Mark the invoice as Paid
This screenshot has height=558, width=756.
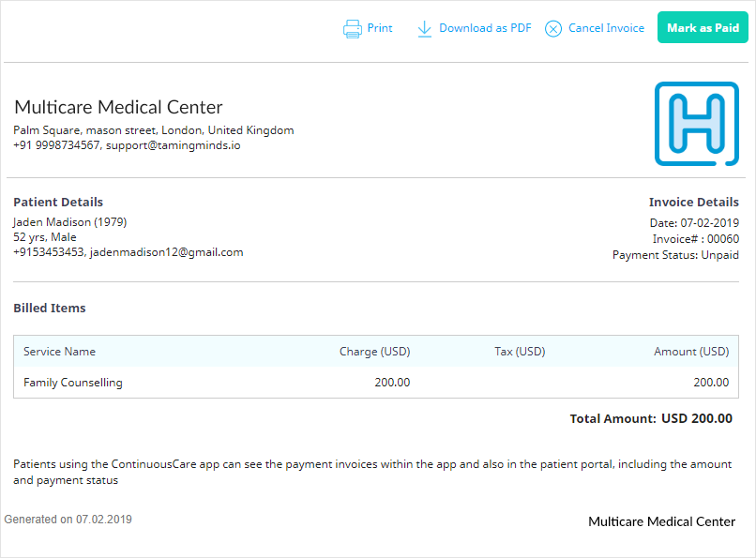click(703, 27)
